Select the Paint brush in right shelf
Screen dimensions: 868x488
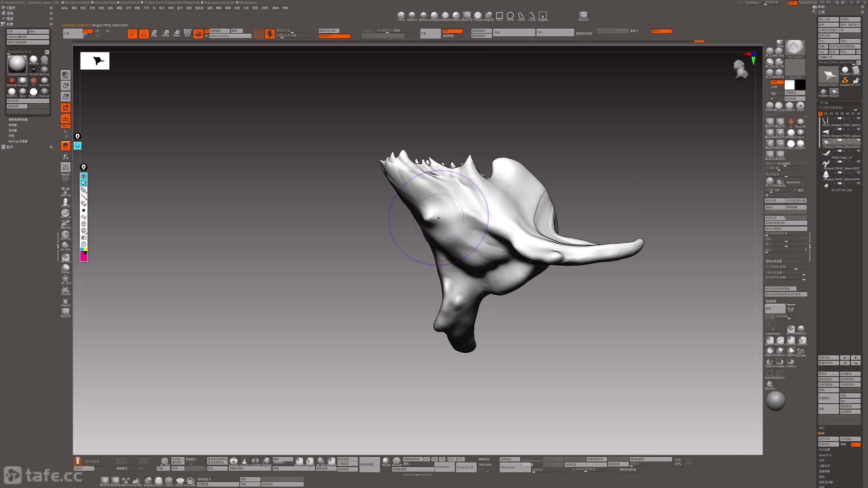[801, 106]
